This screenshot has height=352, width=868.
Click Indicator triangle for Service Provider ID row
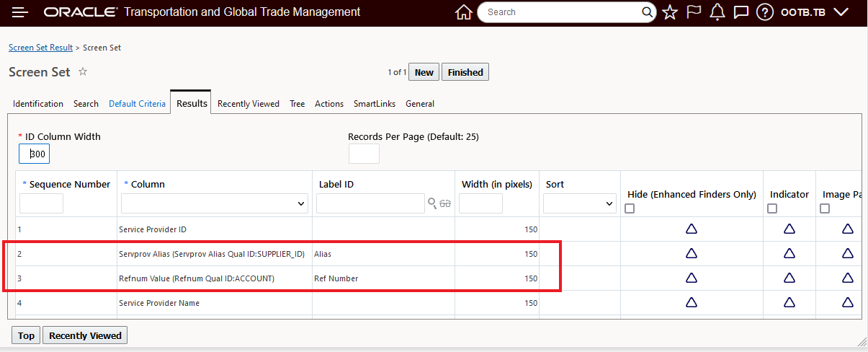pos(789,229)
